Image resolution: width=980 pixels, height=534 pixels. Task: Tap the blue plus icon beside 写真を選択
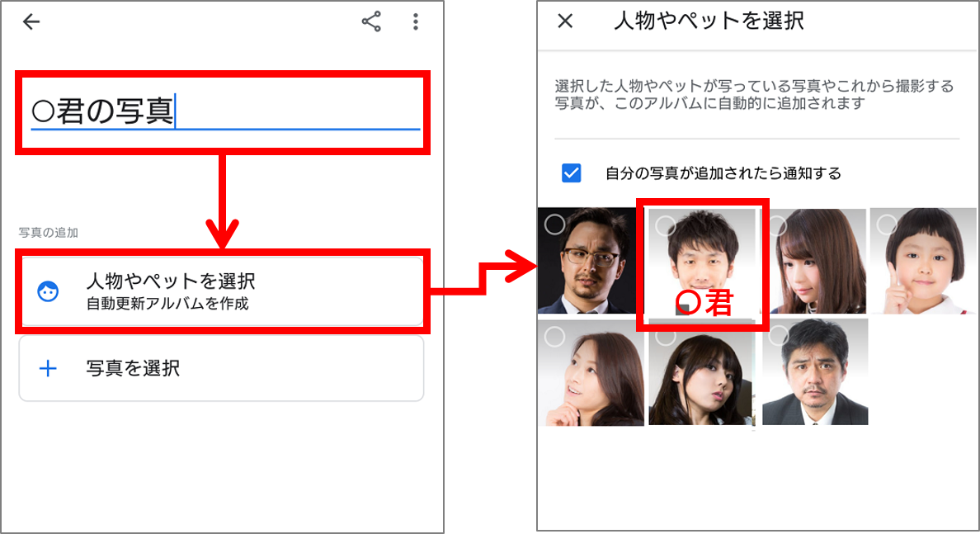[x=48, y=368]
